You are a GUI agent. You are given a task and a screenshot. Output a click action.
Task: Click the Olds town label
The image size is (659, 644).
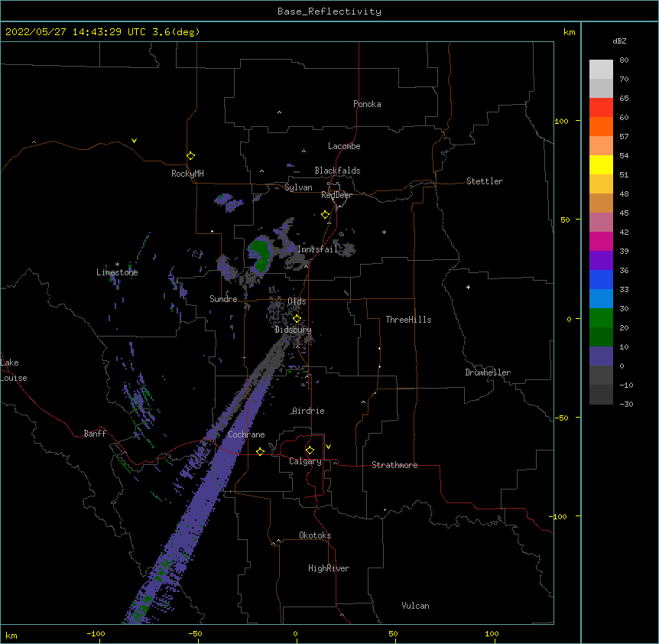coord(297,301)
